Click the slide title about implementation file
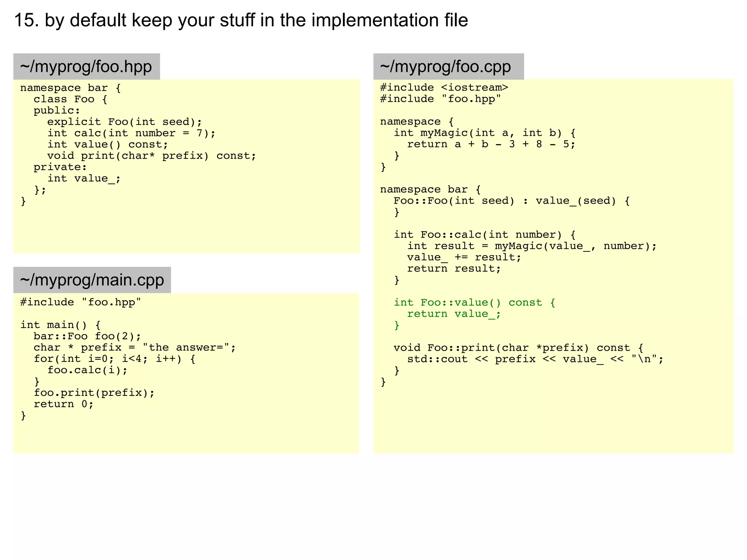747x560 pixels. click(241, 20)
